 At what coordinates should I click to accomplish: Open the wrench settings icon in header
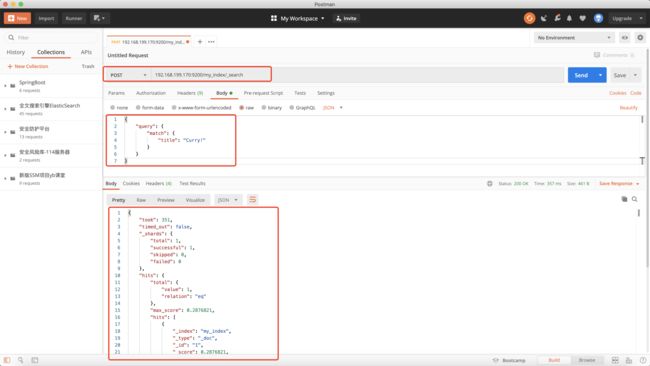[557, 18]
